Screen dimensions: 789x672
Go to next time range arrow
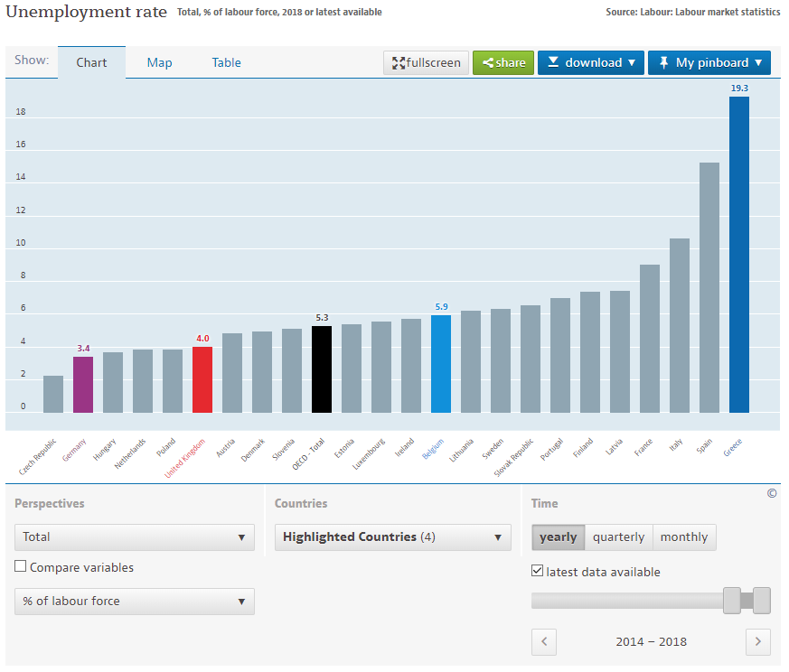click(757, 642)
